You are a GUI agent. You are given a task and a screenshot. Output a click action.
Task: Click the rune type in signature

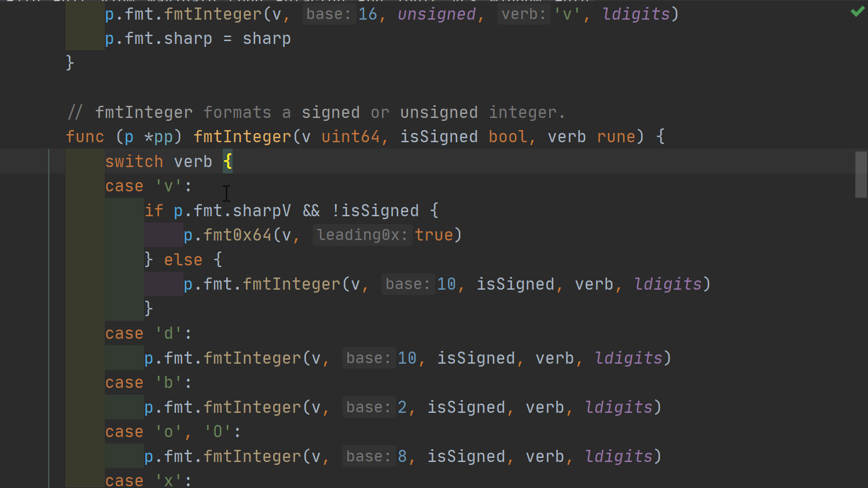click(x=616, y=137)
